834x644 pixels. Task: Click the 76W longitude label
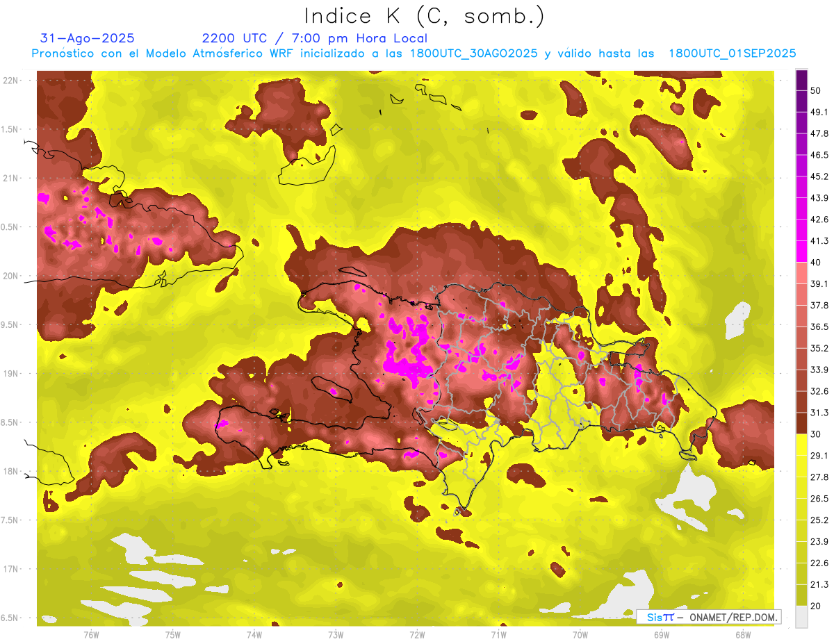click(x=91, y=634)
